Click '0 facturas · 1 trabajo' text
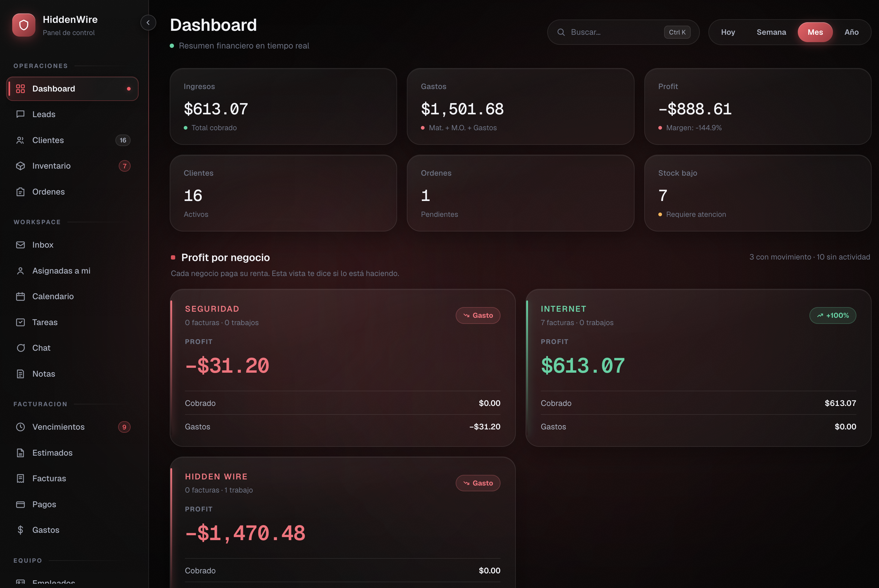 click(219, 490)
